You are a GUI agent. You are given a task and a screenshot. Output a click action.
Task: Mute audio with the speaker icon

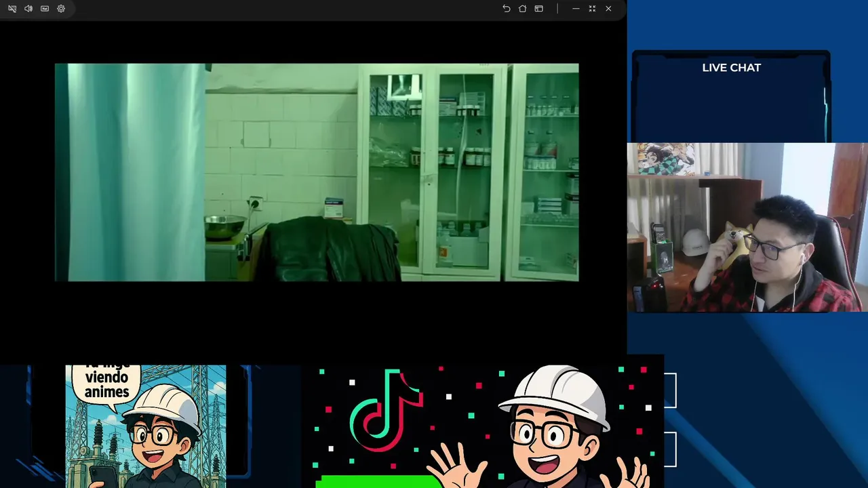[28, 9]
